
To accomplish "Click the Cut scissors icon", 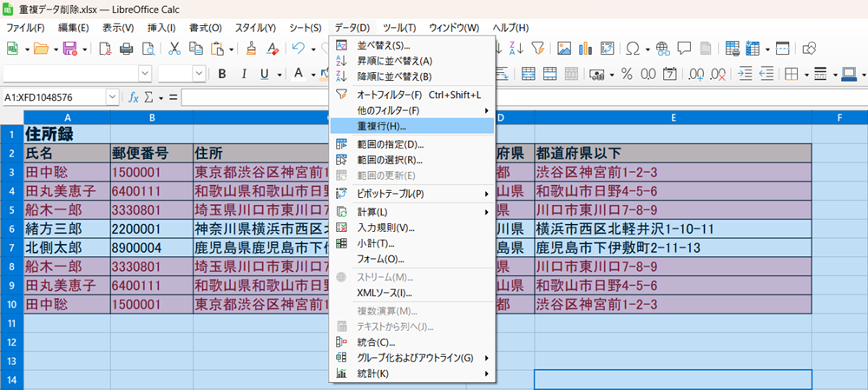I will (174, 49).
